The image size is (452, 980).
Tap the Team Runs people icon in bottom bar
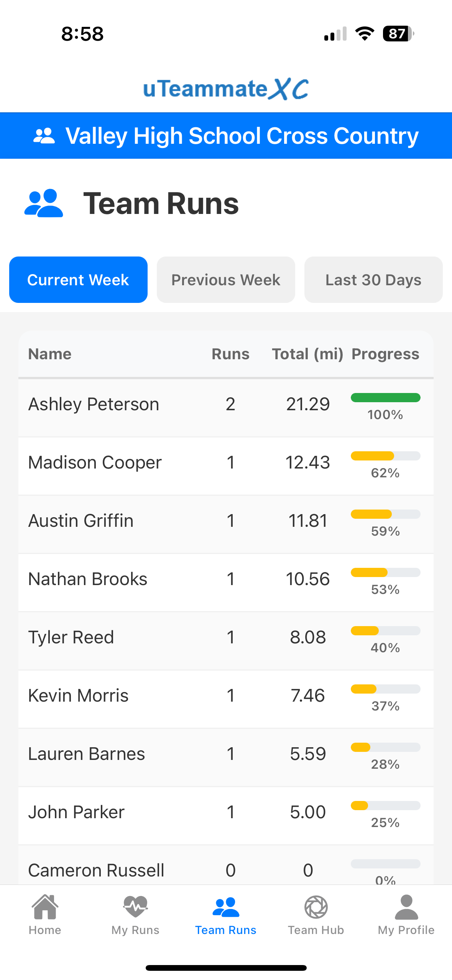point(226,907)
